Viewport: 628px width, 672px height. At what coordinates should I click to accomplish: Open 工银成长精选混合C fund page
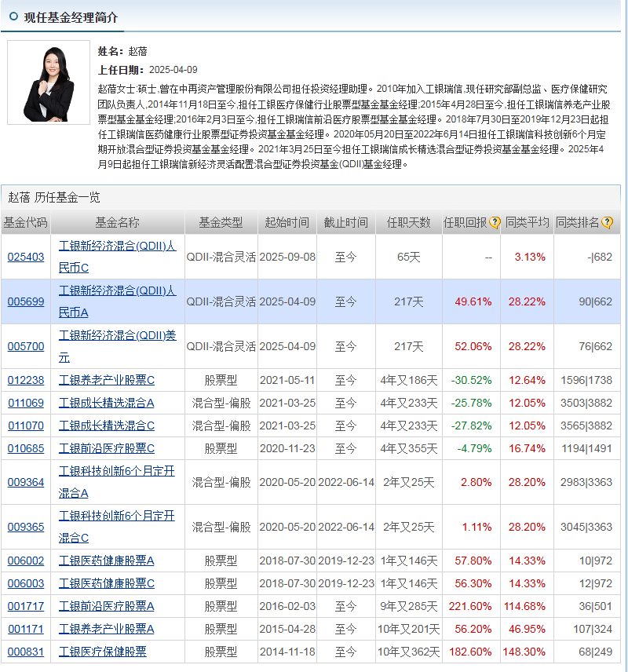coord(106,425)
